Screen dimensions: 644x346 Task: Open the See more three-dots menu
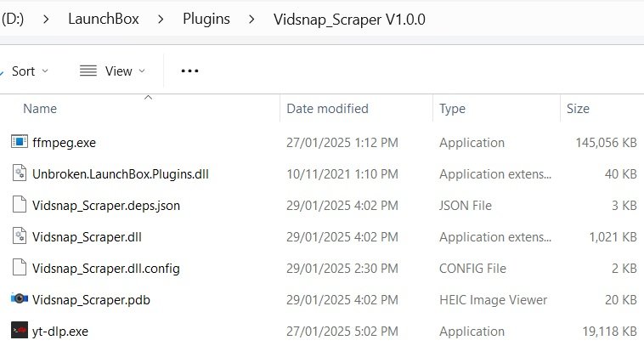point(189,71)
